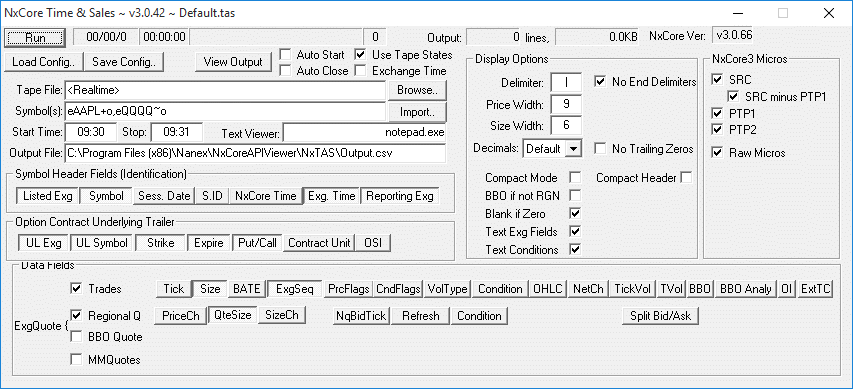
Task: Enable the Exchange Time checkbox
Action: coord(360,71)
